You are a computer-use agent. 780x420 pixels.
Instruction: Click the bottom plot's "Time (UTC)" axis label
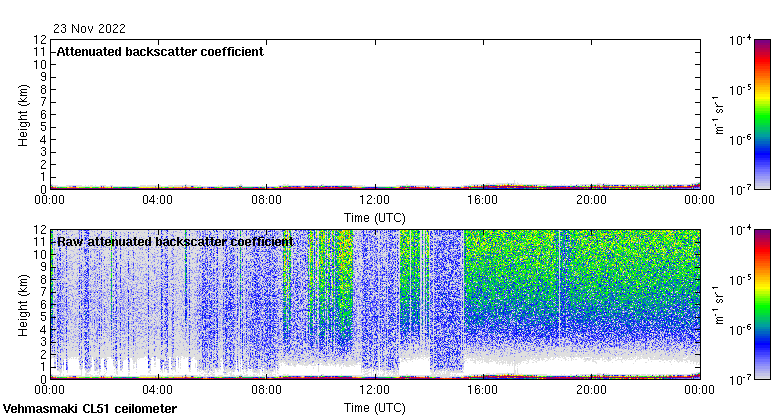[x=375, y=408]
